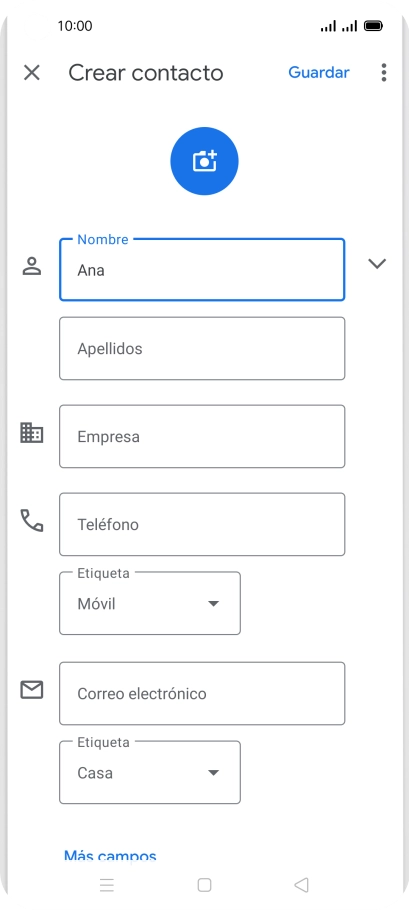This screenshot has width=409, height=910.
Task: Save the contact with Guardar
Action: pos(319,73)
